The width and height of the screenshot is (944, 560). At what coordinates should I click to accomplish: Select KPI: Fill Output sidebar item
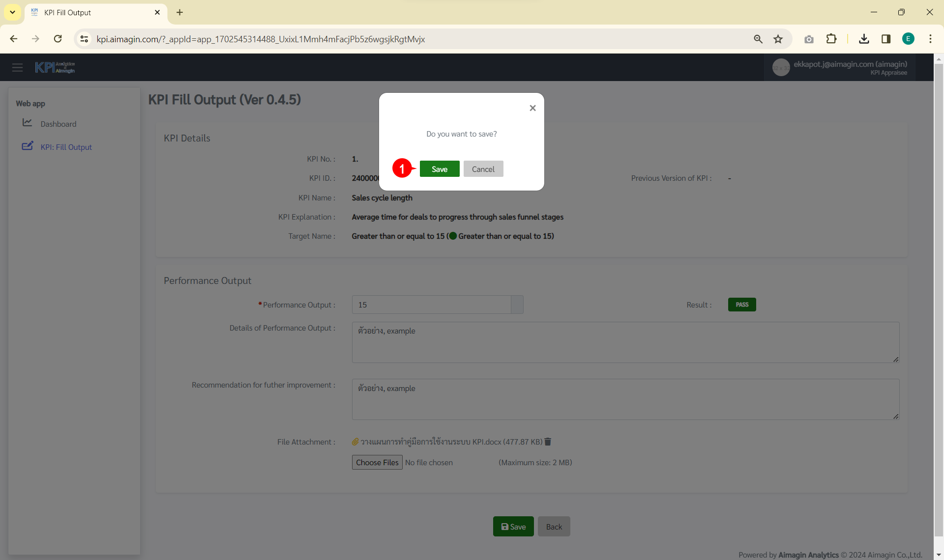(x=66, y=147)
